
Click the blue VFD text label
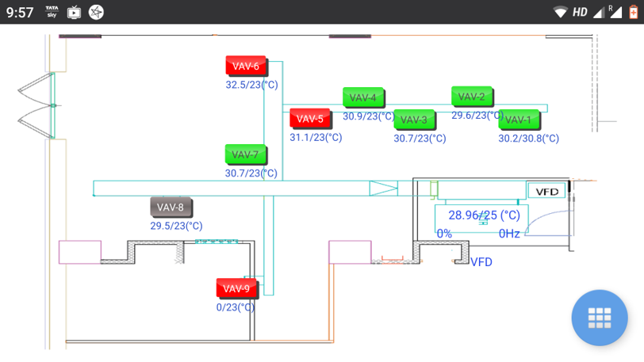coord(481,262)
